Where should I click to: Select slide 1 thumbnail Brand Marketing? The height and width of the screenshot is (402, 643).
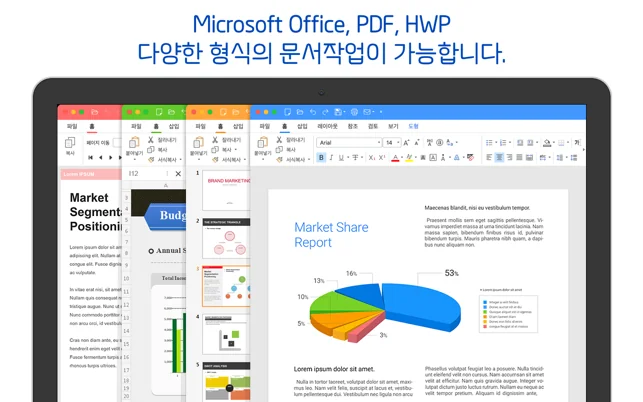click(x=226, y=190)
